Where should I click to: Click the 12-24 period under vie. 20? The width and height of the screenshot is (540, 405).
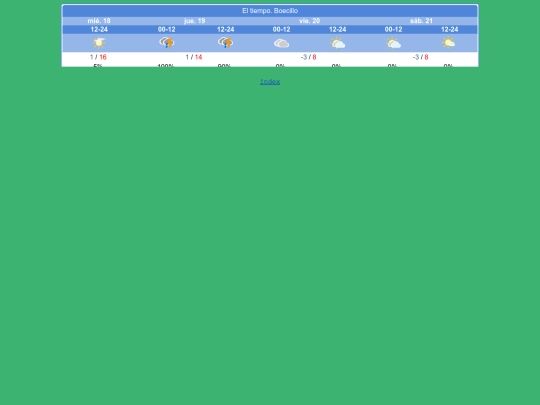(338, 30)
